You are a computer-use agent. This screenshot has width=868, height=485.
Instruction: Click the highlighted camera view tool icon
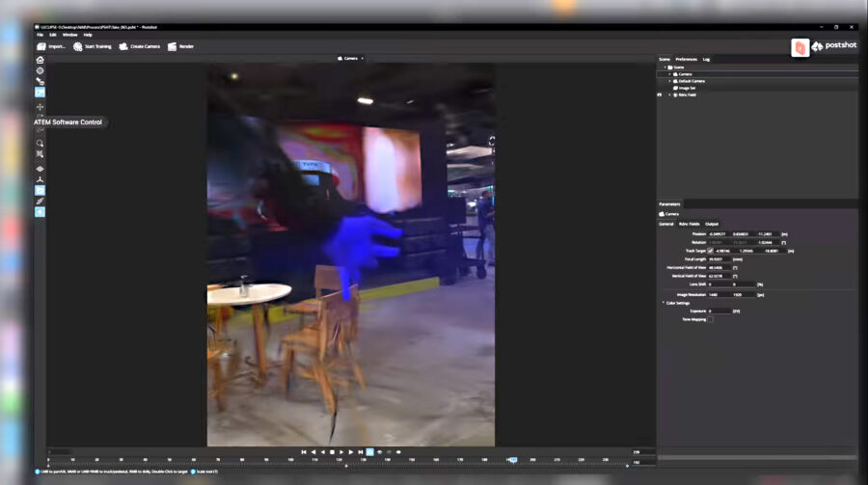pyautogui.click(x=40, y=93)
